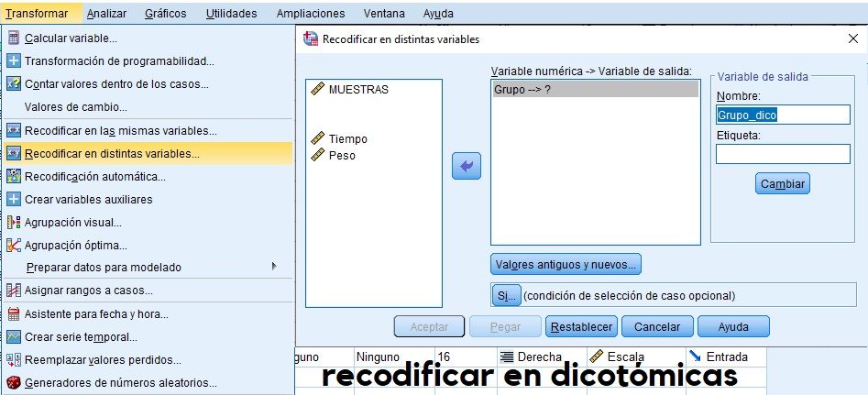Click the Asistente para fecha y hora icon

click(14, 314)
